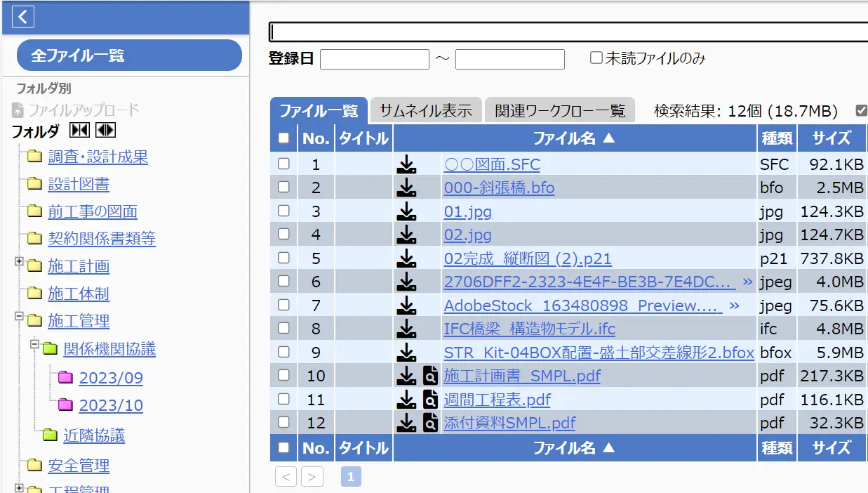Click the download icon for ○○図面.SFC
The height and width of the screenshot is (493, 868).
coord(406,164)
